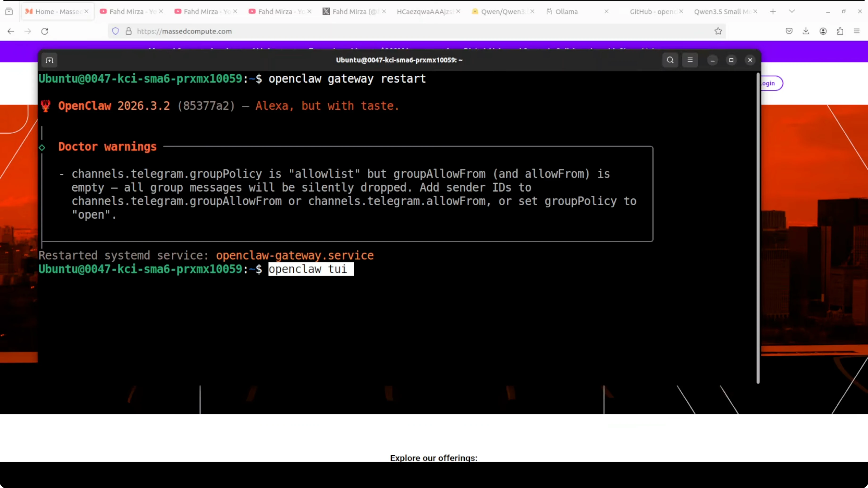Reload the massedcompute.com page
868x488 pixels.
pyautogui.click(x=45, y=31)
